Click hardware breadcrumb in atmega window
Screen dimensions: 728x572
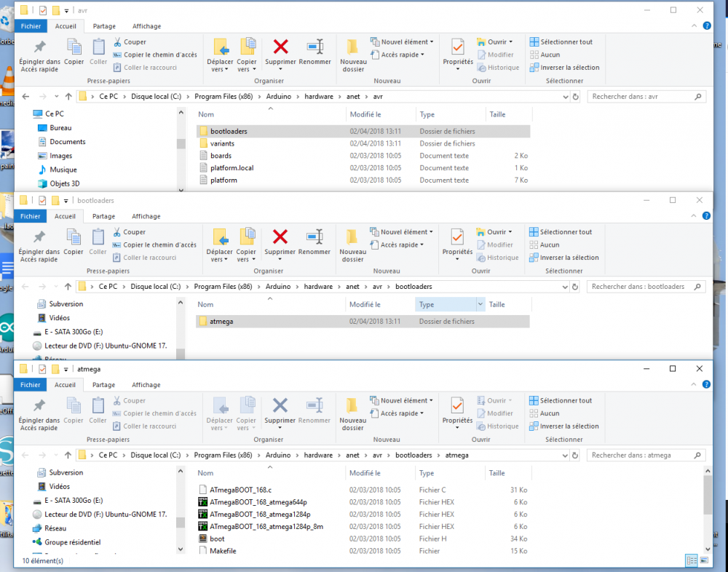318,456
